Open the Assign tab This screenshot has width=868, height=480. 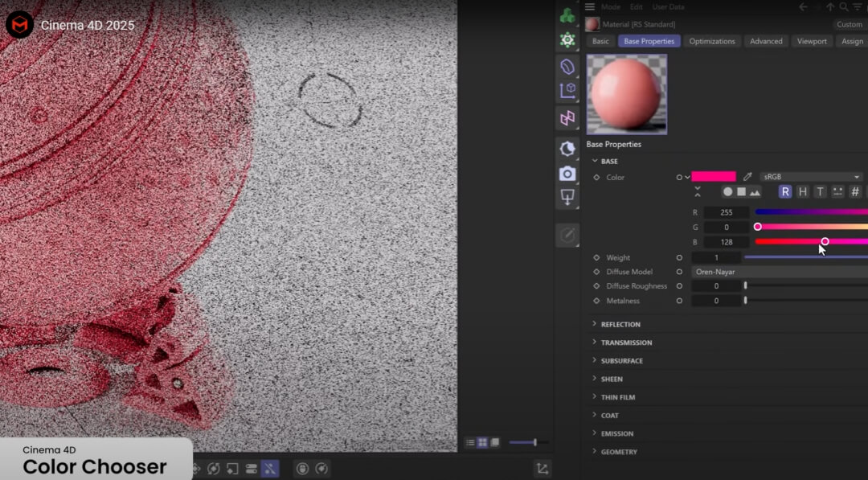point(852,41)
